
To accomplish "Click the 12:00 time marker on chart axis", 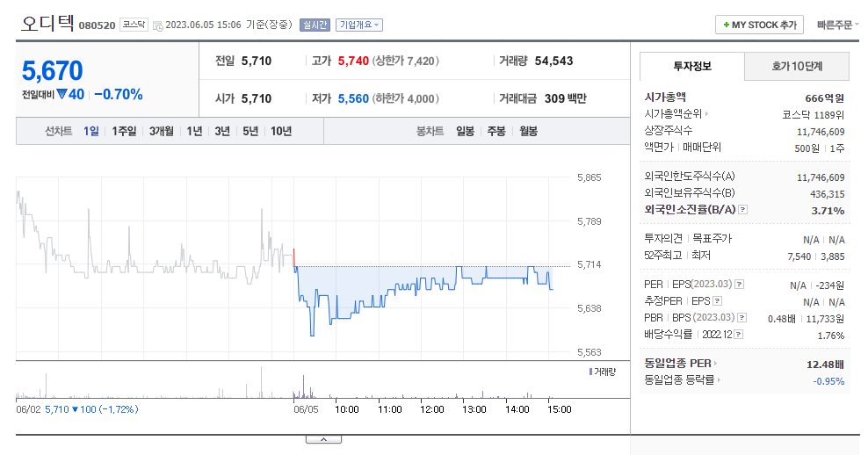I will (431, 409).
